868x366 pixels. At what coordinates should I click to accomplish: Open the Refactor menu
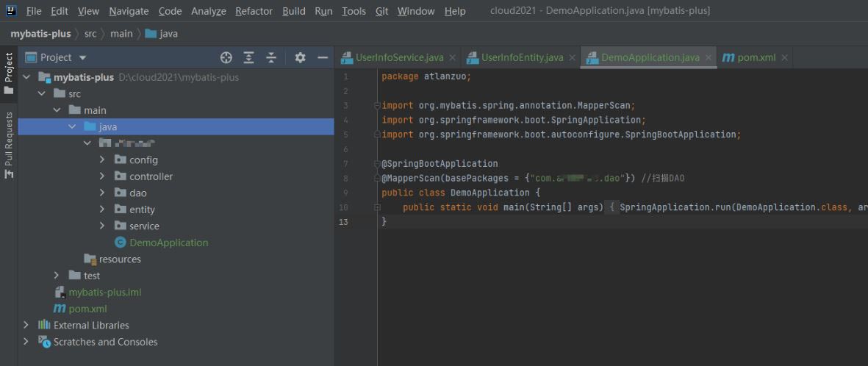point(254,11)
